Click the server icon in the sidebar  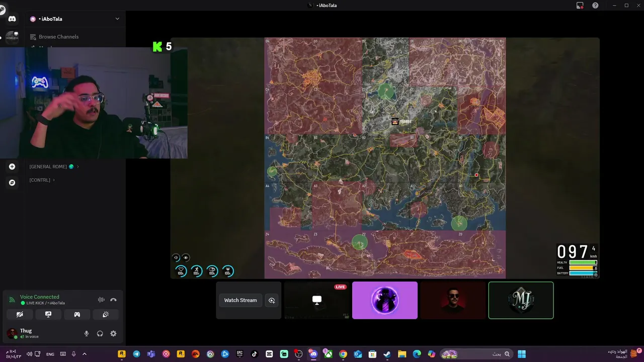(12, 37)
